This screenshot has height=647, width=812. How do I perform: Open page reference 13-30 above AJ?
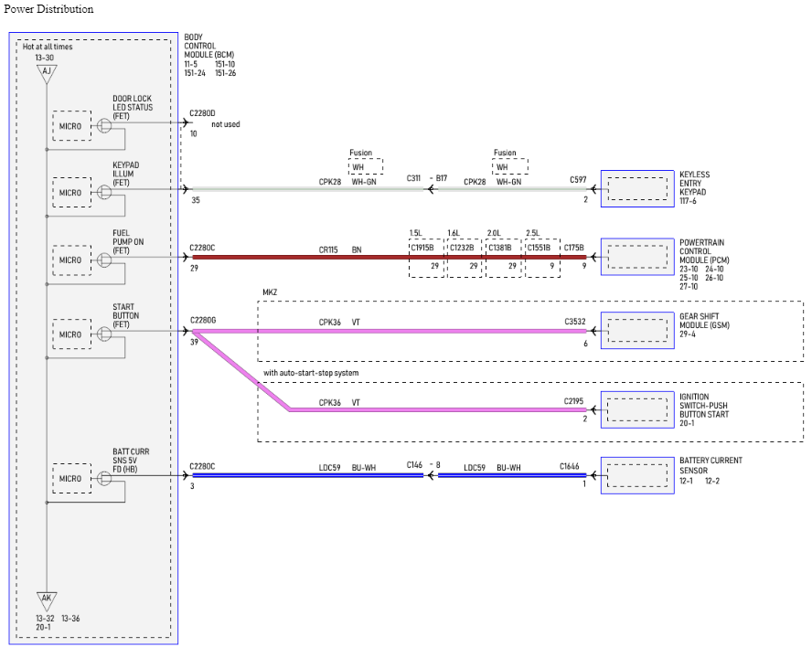coord(45,58)
